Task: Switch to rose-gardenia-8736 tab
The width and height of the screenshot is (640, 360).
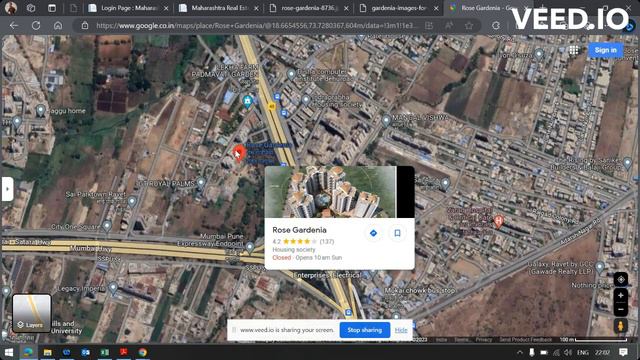Action: 309,8
